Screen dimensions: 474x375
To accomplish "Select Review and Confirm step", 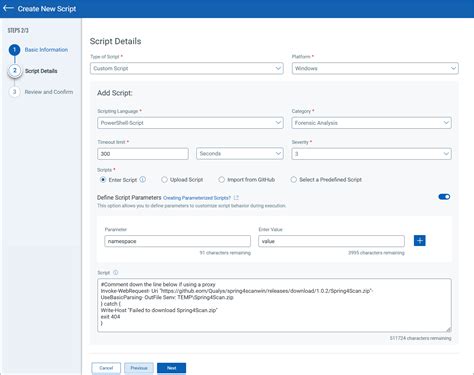I will [x=49, y=92].
